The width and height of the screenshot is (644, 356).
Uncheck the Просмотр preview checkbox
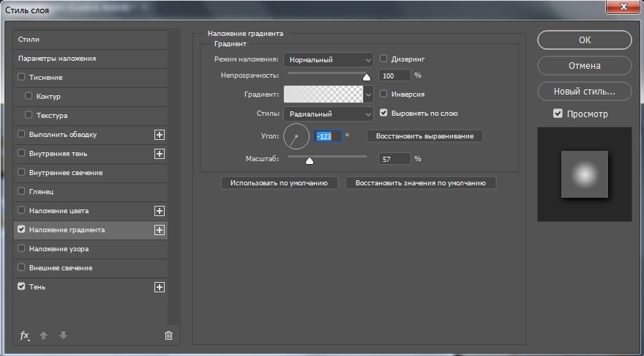click(558, 114)
